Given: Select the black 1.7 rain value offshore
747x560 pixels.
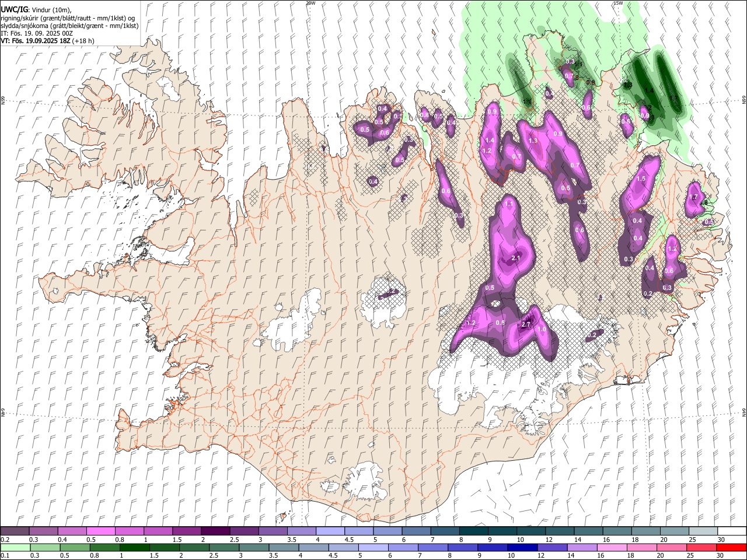Looking at the screenshot, I should (675, 98).
